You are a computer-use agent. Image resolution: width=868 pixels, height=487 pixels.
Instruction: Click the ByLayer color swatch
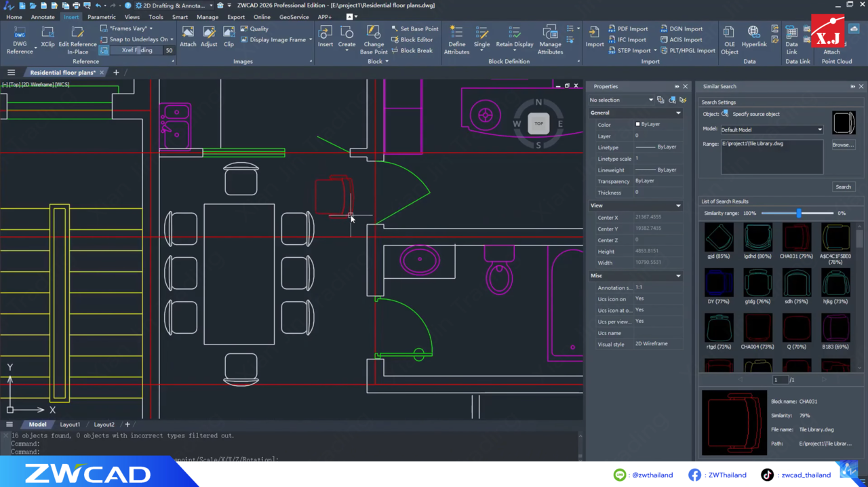pyautogui.click(x=637, y=125)
